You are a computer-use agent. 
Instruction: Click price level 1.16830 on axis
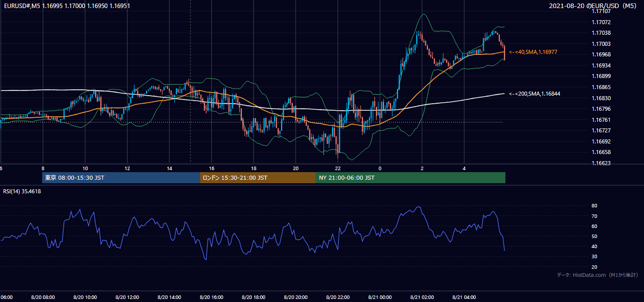(x=601, y=98)
